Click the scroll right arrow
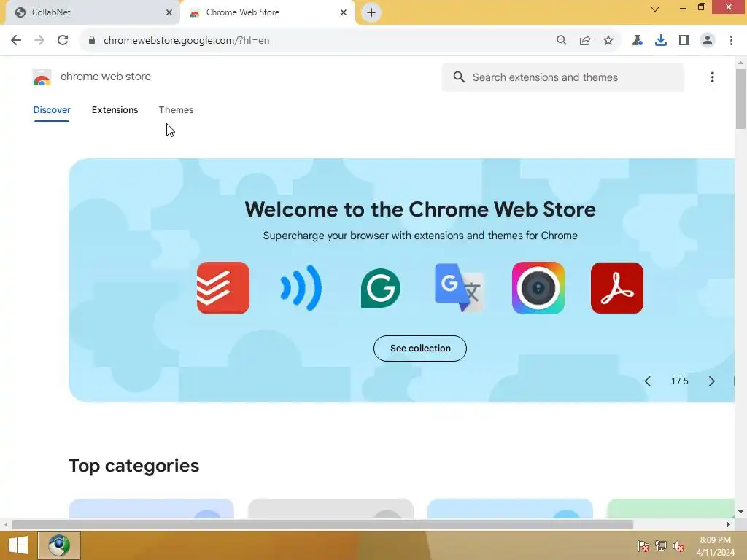Viewport: 747px width, 560px height. pos(729,524)
